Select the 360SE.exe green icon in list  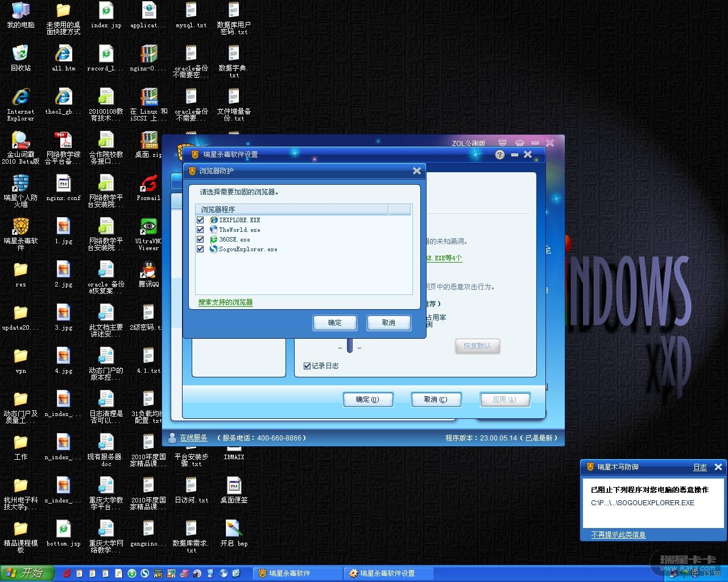pos(214,239)
